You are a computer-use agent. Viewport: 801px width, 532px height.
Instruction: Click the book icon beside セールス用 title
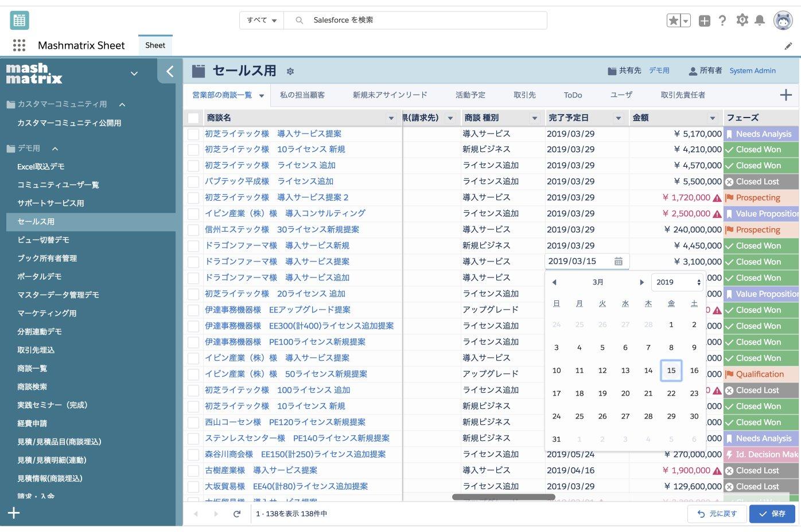[x=199, y=71]
